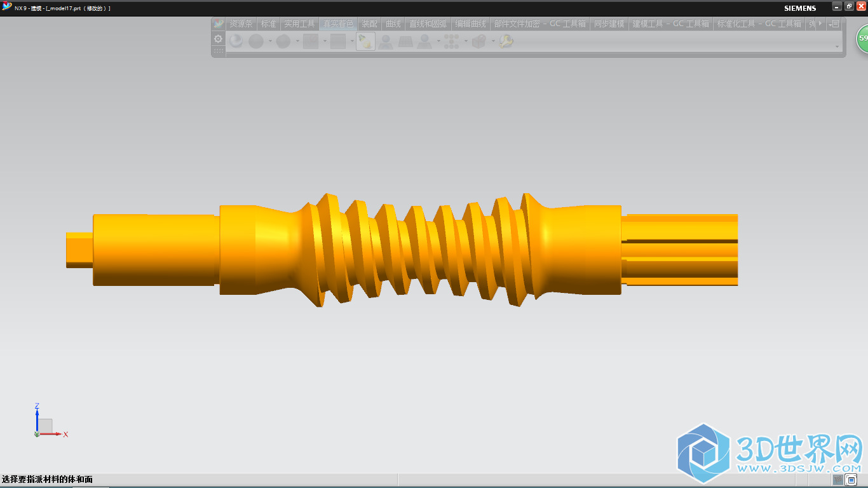Select the orange worm shaft model

pos(402,250)
